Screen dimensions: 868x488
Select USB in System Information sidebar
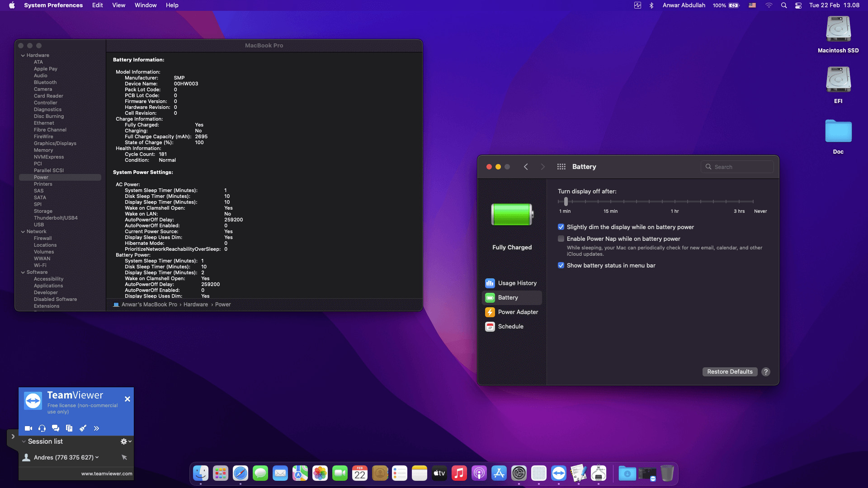[x=39, y=225]
